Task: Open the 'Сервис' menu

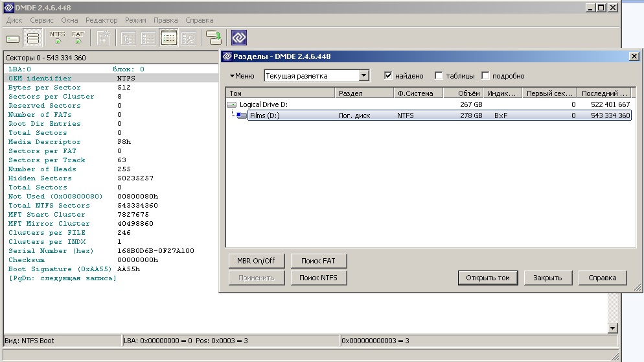Action: click(x=41, y=20)
